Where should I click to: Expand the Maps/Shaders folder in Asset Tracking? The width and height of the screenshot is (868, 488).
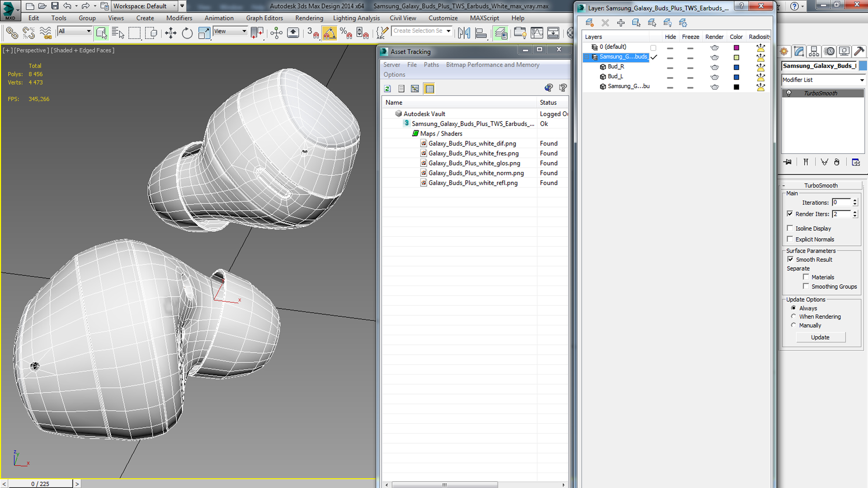tap(415, 133)
